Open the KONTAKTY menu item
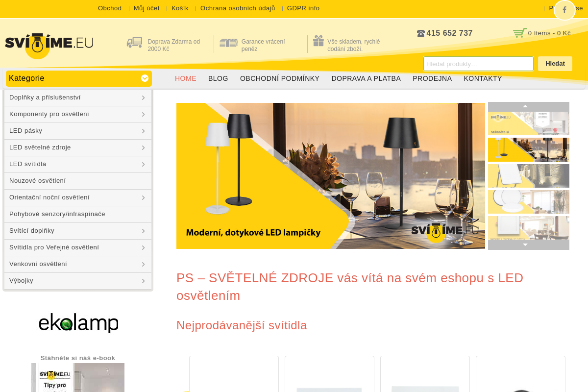 (483, 78)
